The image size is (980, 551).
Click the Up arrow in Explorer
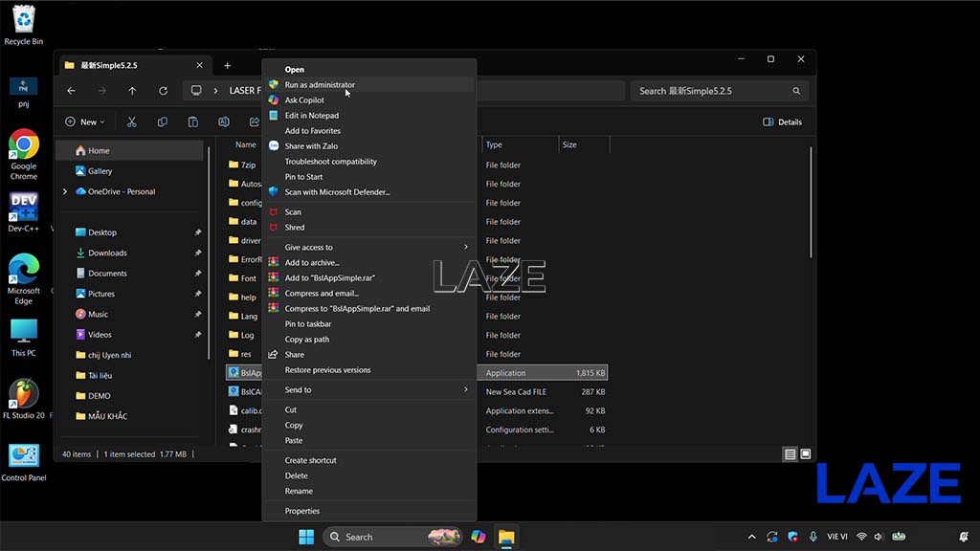click(x=132, y=91)
